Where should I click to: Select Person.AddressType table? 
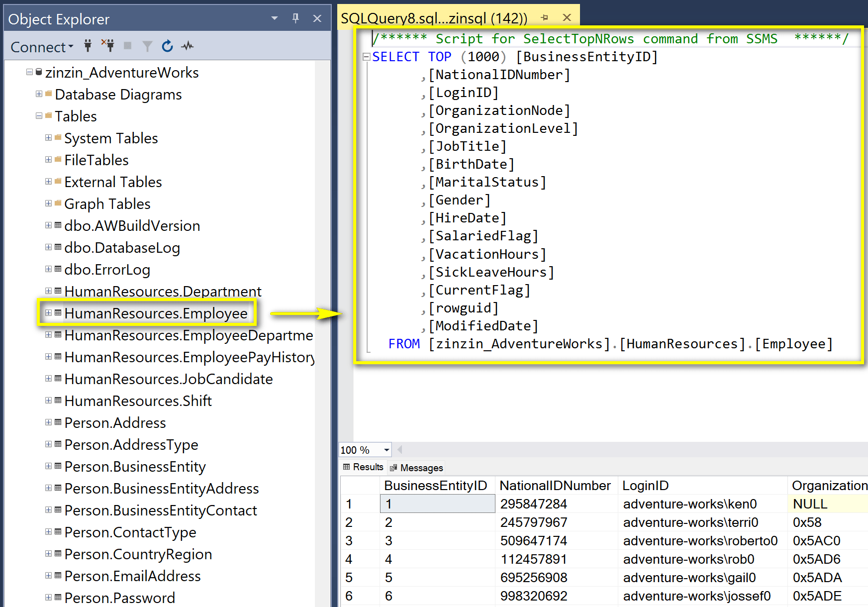click(x=131, y=445)
